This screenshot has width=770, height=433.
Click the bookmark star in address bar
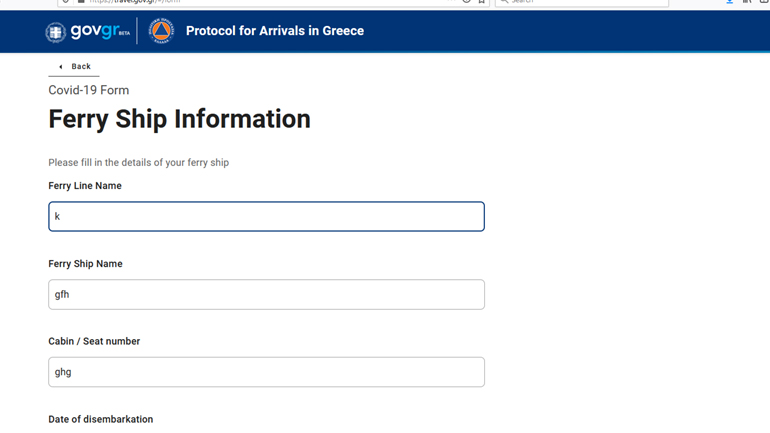pos(481,2)
